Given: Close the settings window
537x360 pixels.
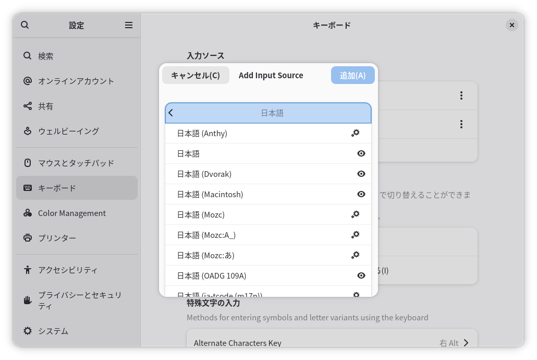Looking at the screenshot, I should pos(512,25).
